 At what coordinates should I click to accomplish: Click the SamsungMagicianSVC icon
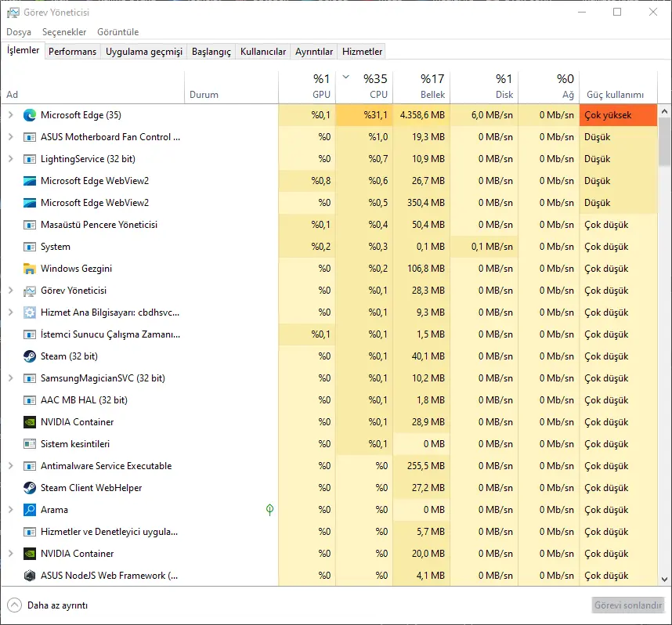coord(30,378)
